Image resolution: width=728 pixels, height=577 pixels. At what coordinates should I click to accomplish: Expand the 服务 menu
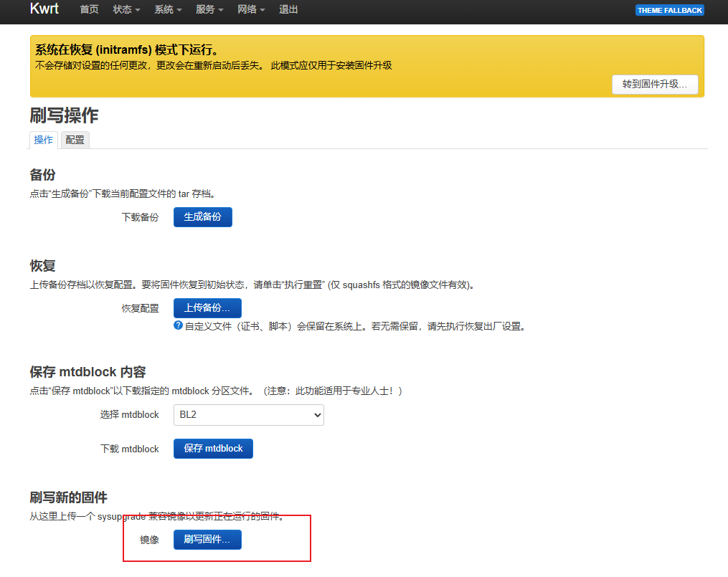click(x=209, y=10)
